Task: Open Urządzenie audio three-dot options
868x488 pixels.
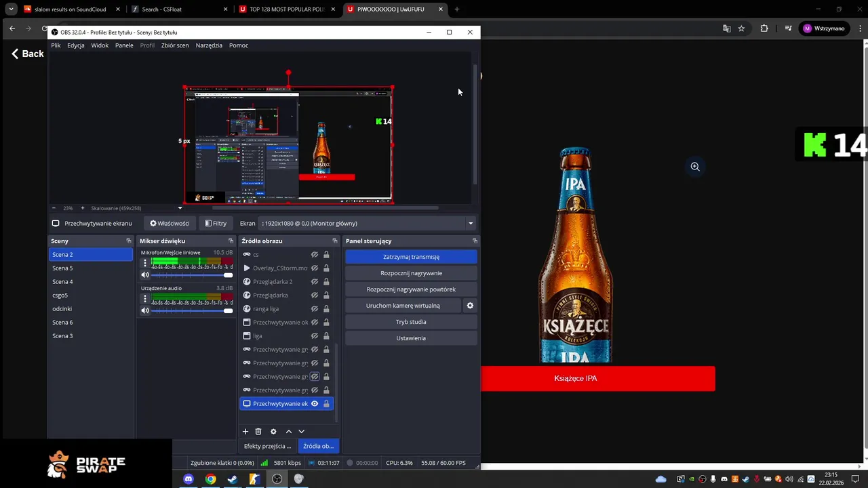Action: pyautogui.click(x=144, y=299)
